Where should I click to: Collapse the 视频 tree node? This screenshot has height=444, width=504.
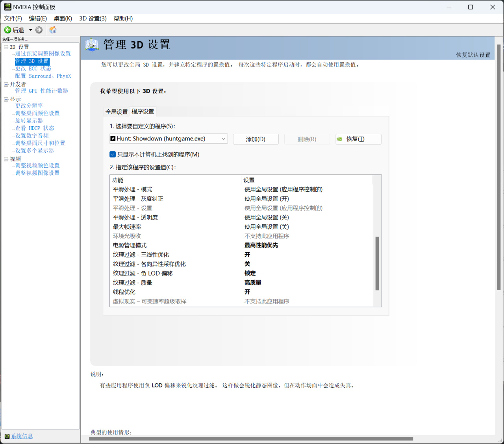tap(6, 159)
